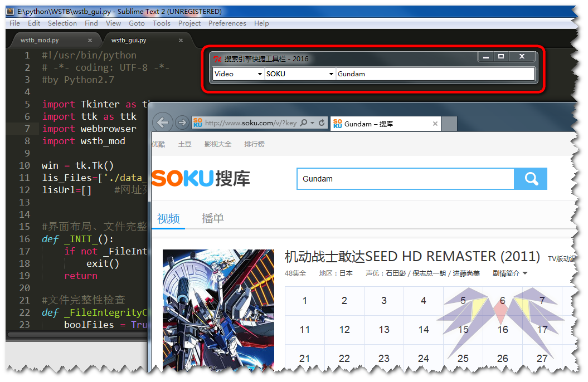Viewport: 588px width, 382px height.
Task: Select the 播单 results tab
Action: 212,218
